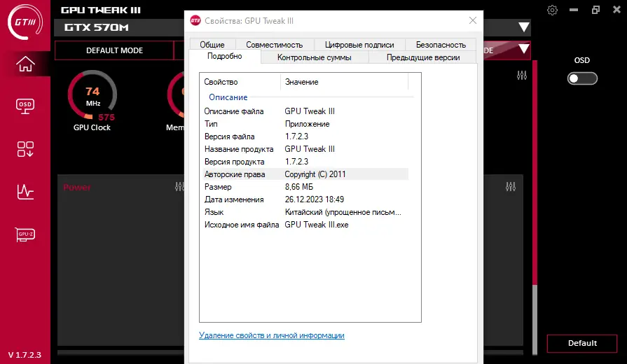Open the Цифровые подписи tab

(359, 45)
